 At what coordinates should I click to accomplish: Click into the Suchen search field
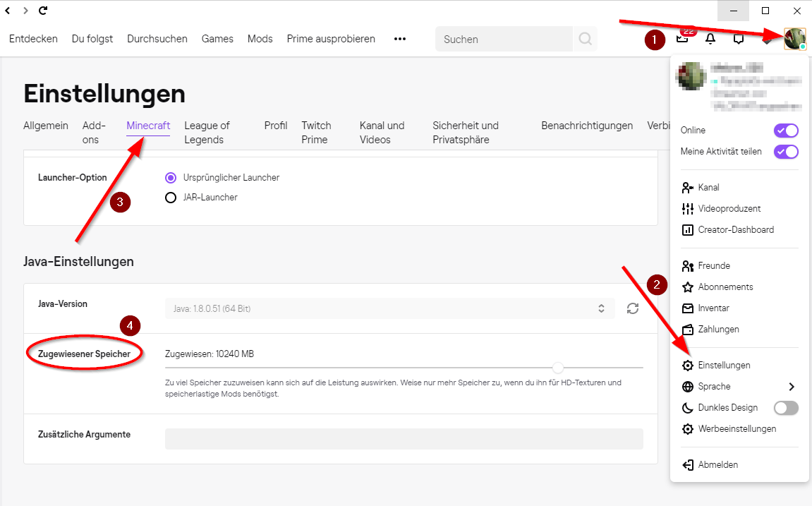[x=504, y=39]
